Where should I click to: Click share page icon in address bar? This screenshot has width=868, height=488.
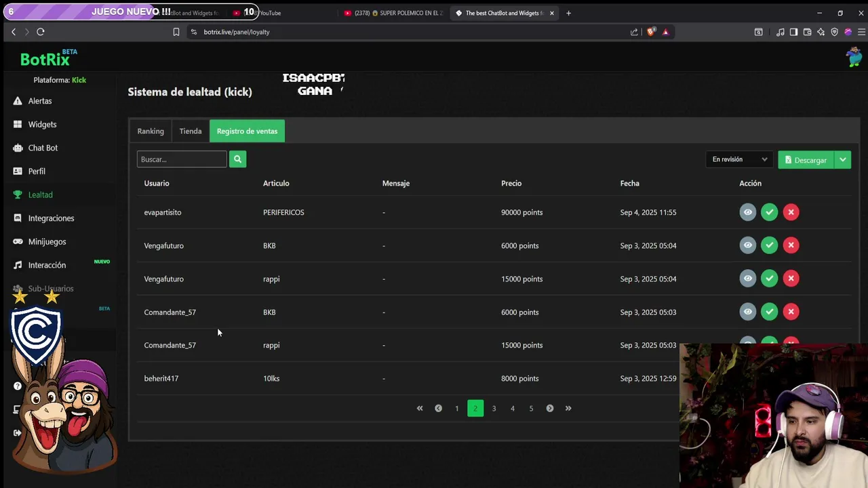[634, 32]
